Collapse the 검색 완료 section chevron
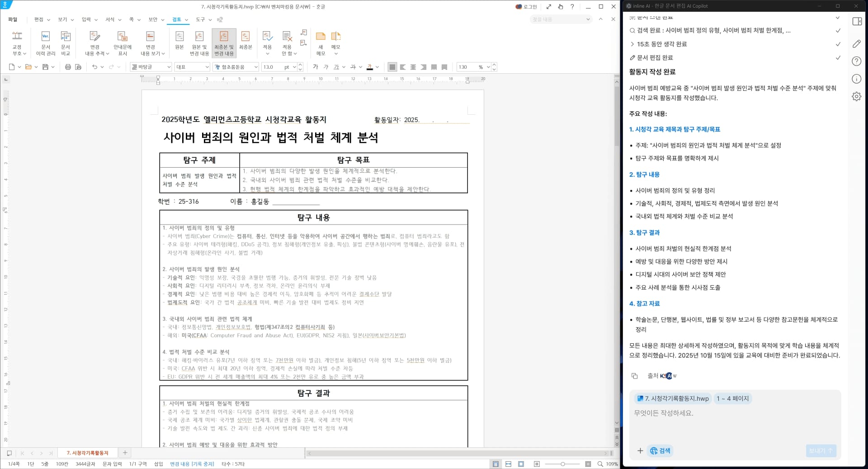This screenshot has width=868, height=469. point(838,31)
